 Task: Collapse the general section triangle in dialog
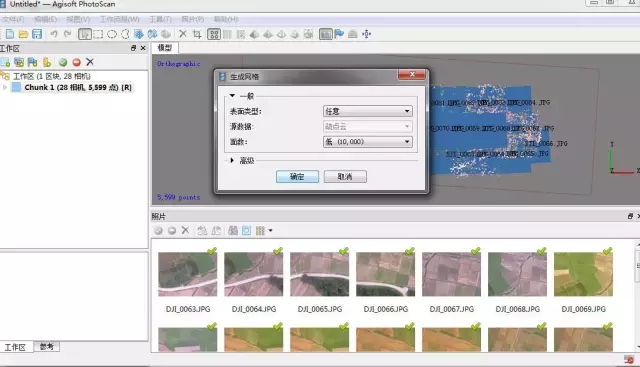232,96
